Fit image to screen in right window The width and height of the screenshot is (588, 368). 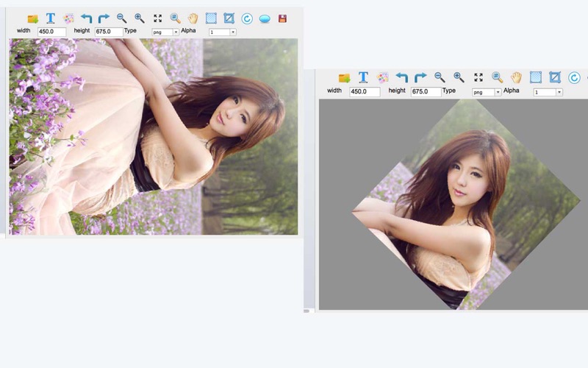478,77
